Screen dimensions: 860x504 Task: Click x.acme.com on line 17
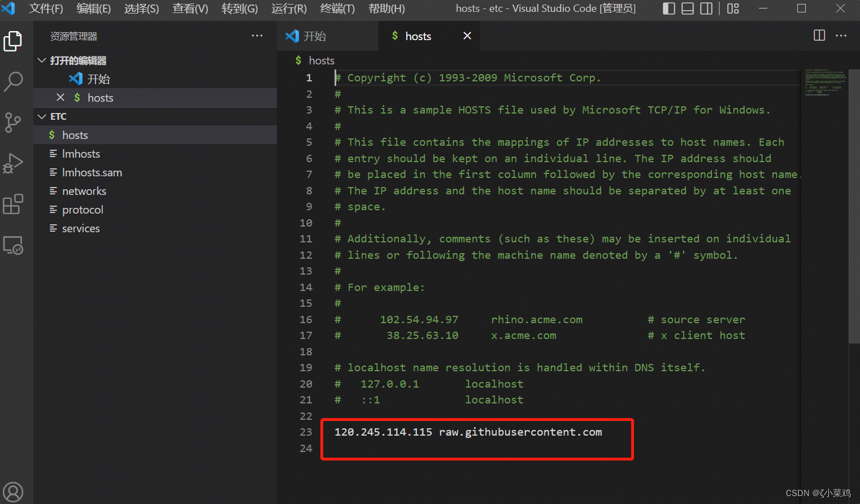(524, 336)
